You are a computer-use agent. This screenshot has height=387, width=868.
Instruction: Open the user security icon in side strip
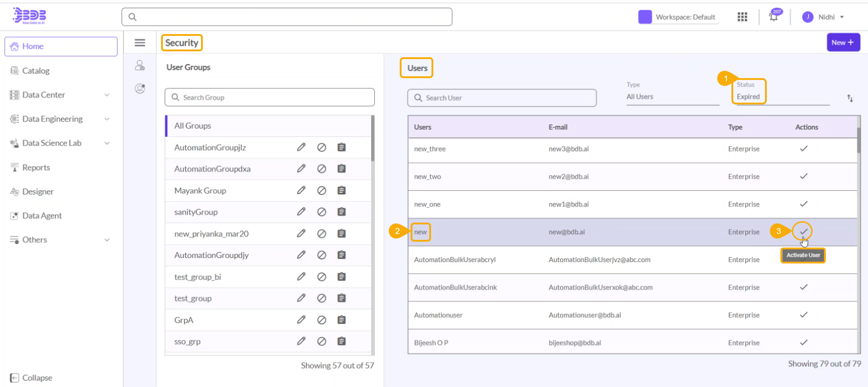point(140,66)
